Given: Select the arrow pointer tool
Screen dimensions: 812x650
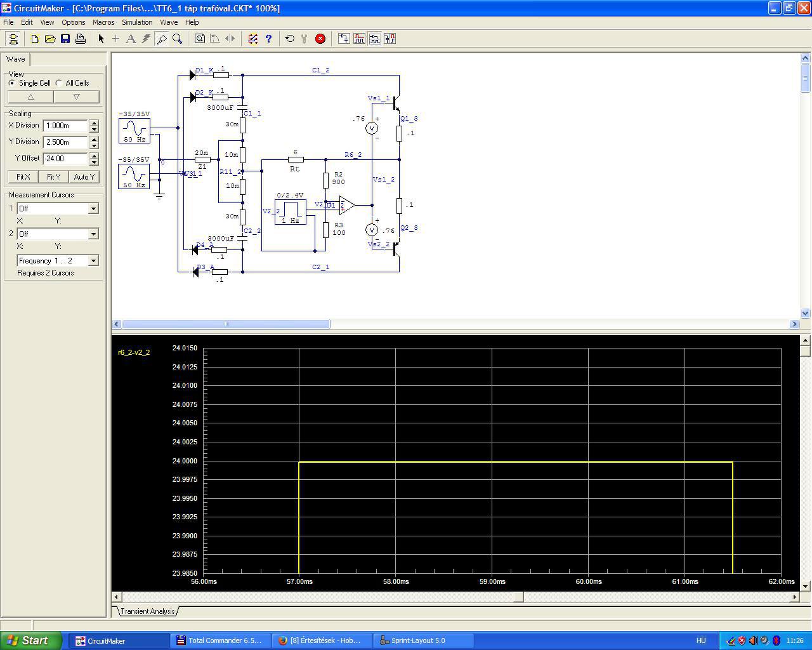Looking at the screenshot, I should (x=101, y=39).
